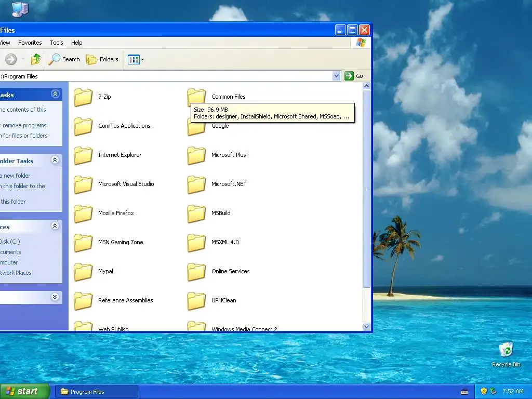Select the Microsoft Visual Studio folder icon

[x=83, y=184]
